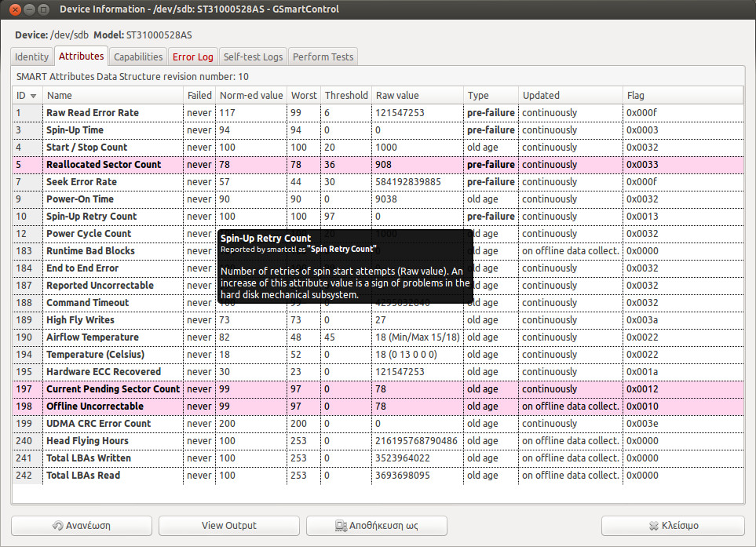
Task: Minimize the GSmartControl device window
Action: pyautogui.click(x=29, y=9)
